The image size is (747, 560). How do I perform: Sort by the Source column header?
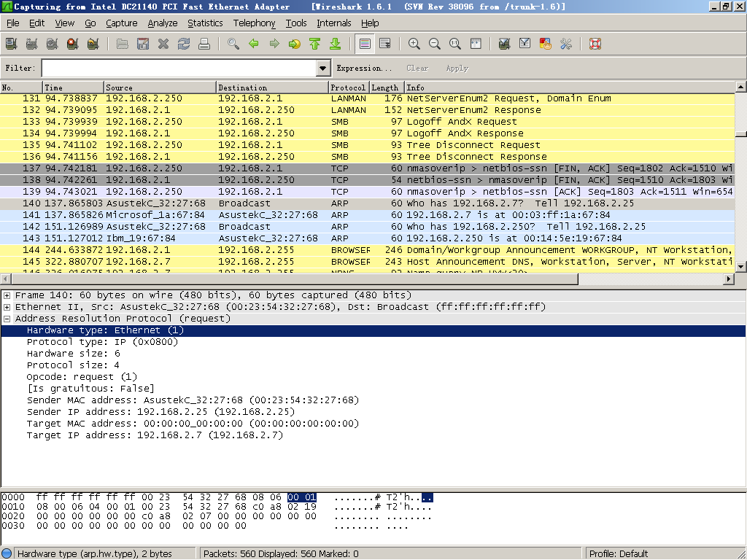[x=160, y=87]
